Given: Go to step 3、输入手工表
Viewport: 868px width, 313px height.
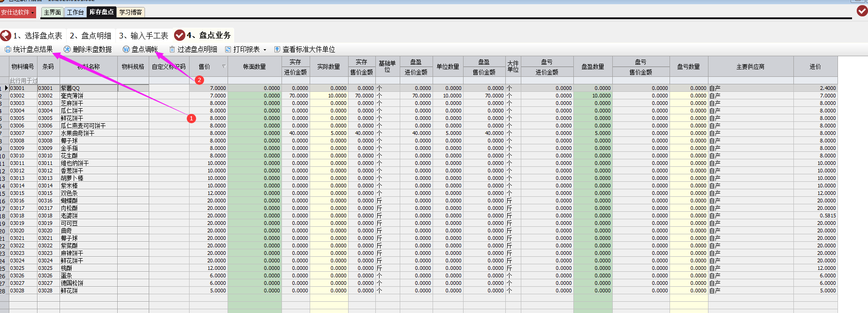Looking at the screenshot, I should pos(144,36).
